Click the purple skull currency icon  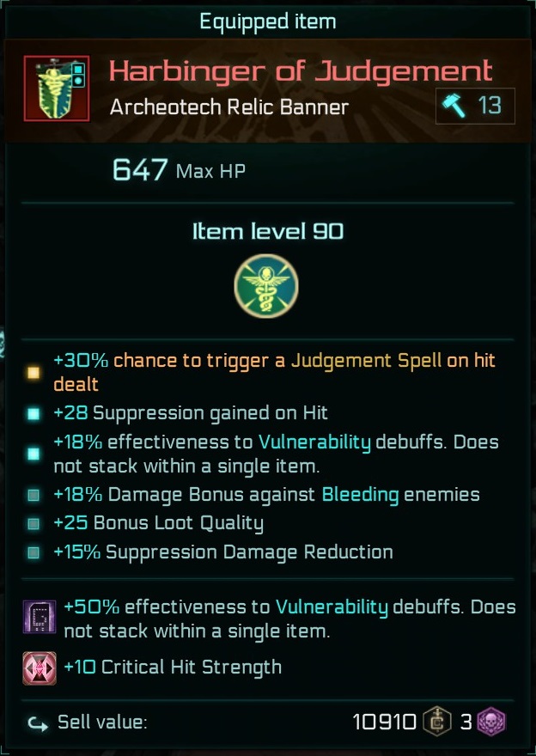[x=491, y=722]
